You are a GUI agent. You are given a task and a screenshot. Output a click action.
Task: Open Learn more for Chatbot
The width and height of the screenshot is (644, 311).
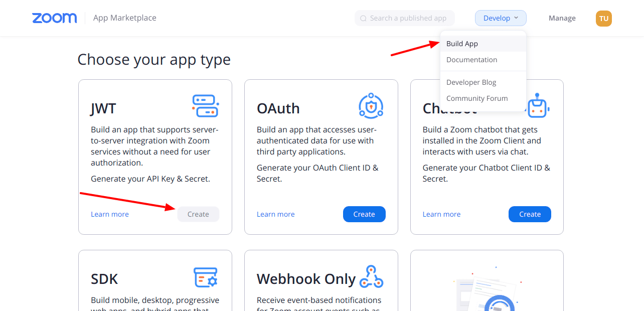441,214
